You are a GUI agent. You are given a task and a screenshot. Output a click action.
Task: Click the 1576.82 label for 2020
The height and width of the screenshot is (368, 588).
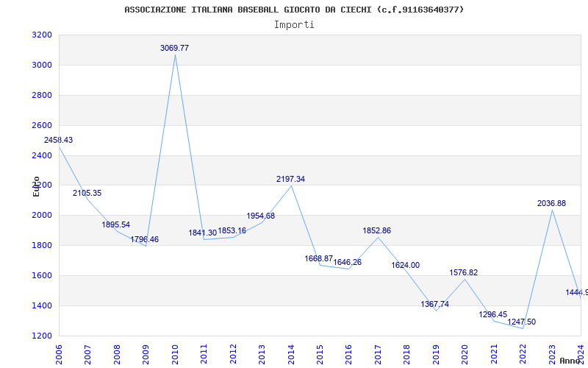[x=464, y=272]
